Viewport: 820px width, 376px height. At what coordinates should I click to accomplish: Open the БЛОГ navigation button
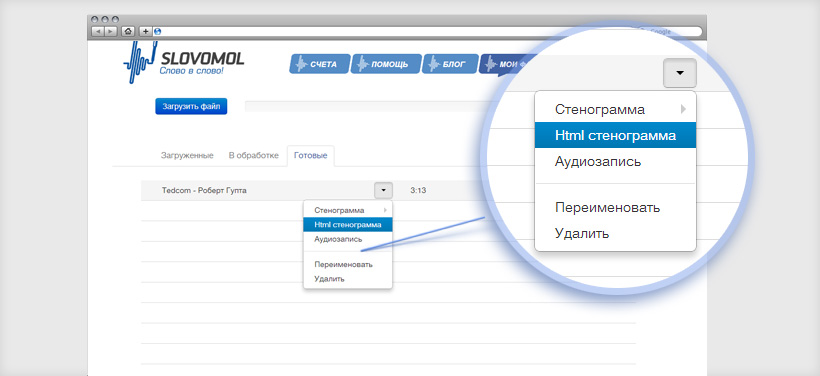point(450,64)
